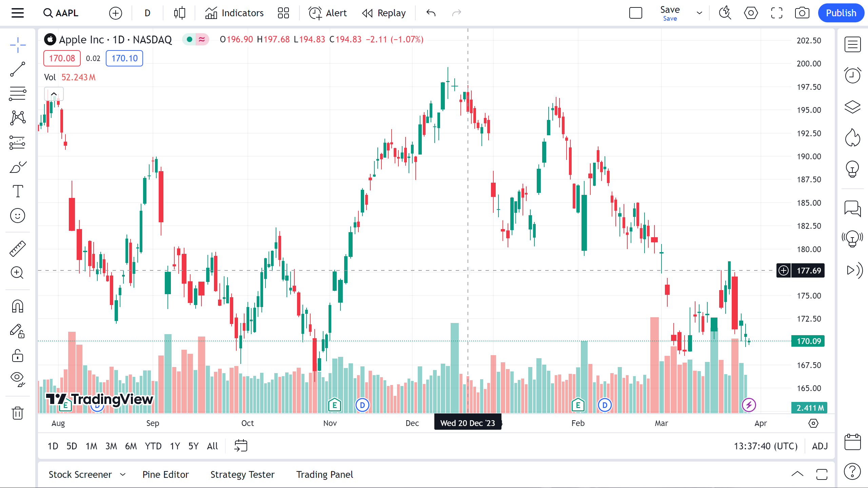This screenshot has height=488, width=868.
Task: Open the alerts panel clock icon
Action: 852,75
